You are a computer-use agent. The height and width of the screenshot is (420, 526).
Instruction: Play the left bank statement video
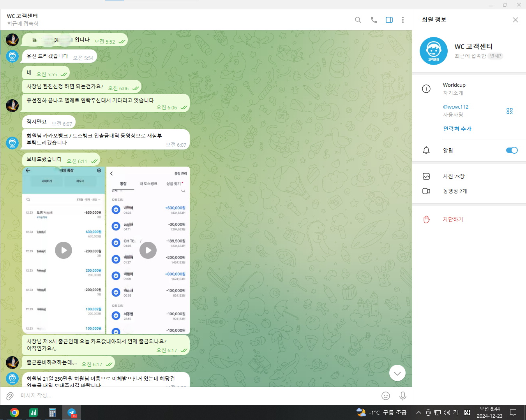coord(64,250)
